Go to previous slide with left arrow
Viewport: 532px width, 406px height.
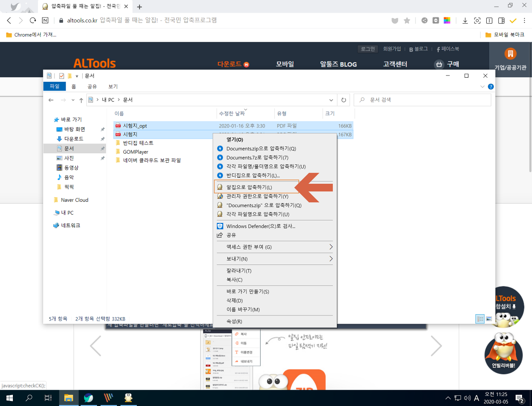[96, 345]
